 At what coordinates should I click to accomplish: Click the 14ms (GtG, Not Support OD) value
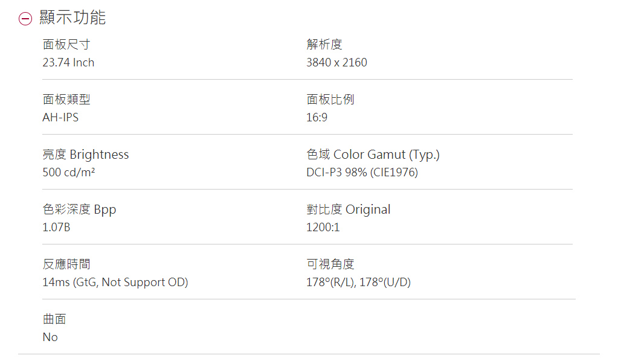(115, 283)
